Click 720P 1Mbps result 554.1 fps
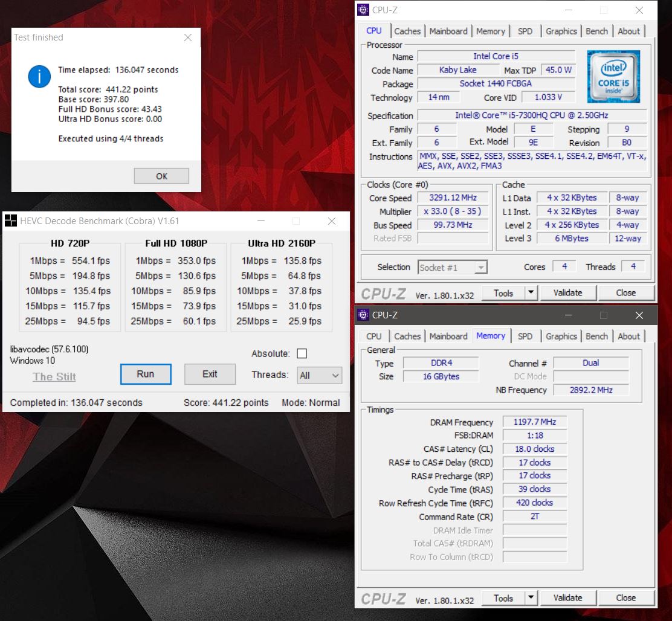The image size is (672, 621). [x=91, y=261]
